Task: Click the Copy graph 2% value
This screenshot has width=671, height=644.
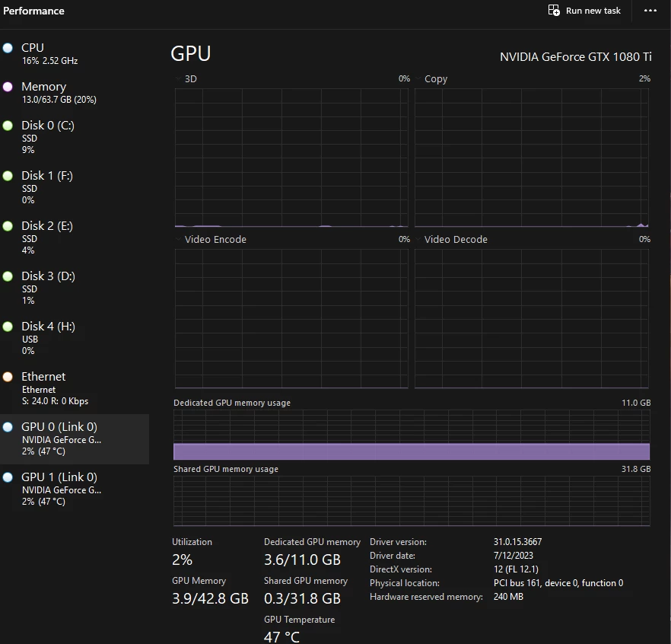Action: pos(644,78)
